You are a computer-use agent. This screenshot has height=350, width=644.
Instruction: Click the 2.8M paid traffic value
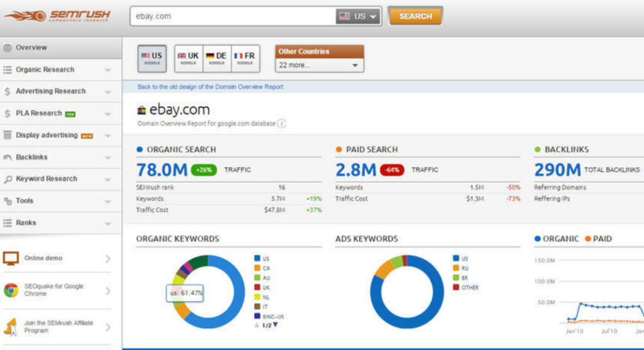(x=356, y=170)
